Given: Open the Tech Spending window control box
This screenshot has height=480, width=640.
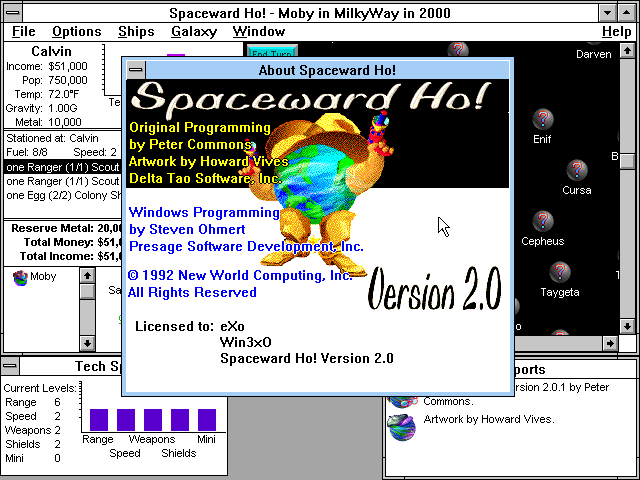Looking at the screenshot, I should coord(10,366).
